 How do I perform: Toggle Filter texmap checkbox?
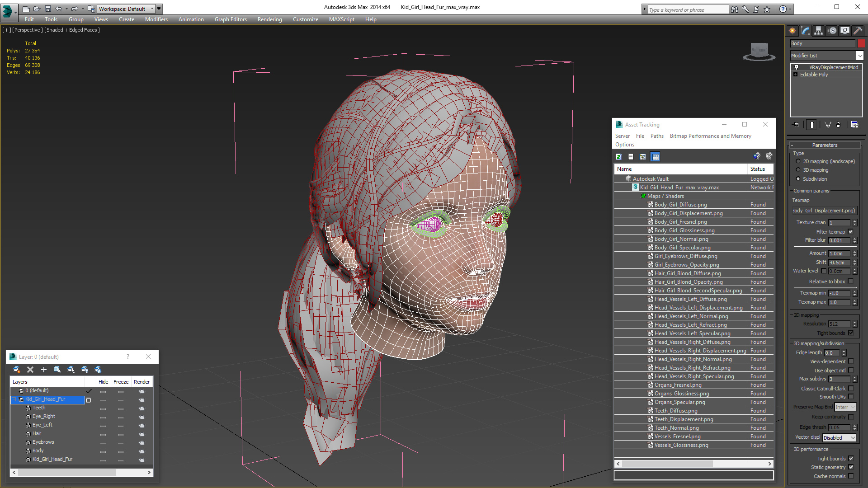(x=850, y=232)
